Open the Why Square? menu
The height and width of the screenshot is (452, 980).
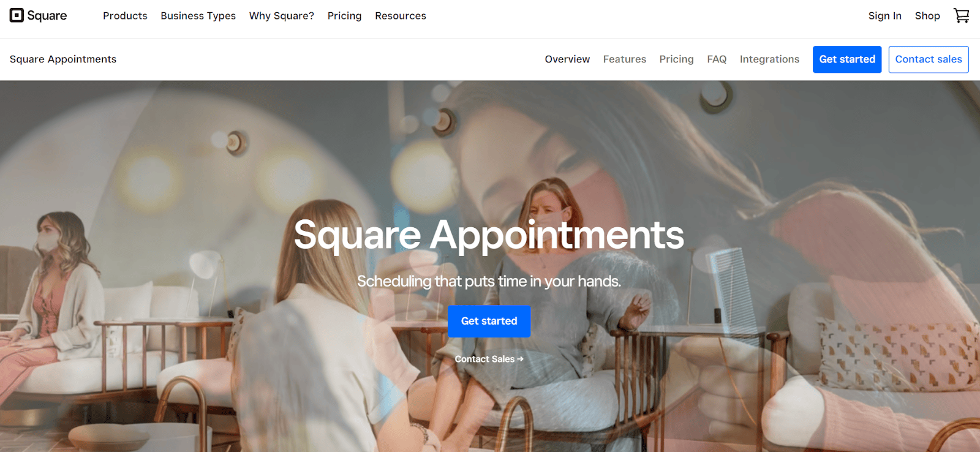[x=281, y=16]
